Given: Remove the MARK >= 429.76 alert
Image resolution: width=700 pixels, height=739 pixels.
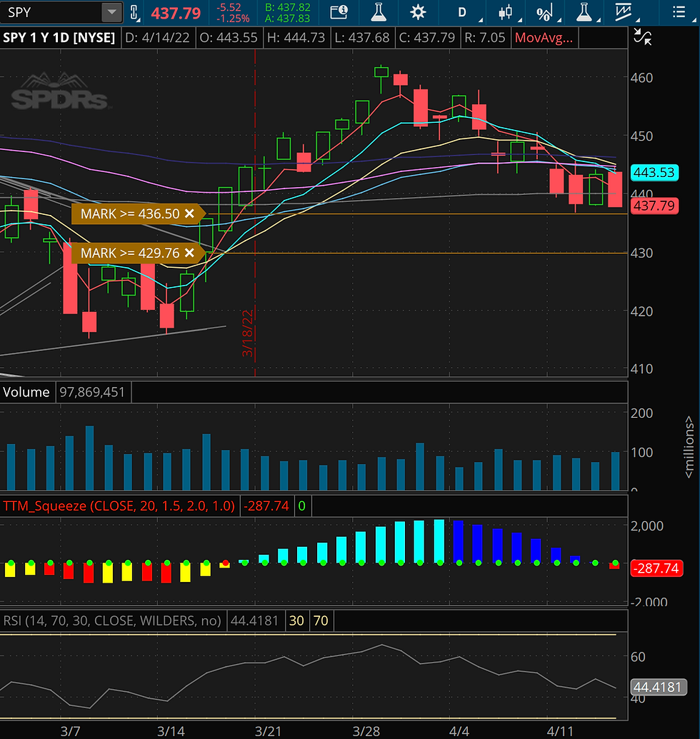Looking at the screenshot, I should pyautogui.click(x=189, y=253).
